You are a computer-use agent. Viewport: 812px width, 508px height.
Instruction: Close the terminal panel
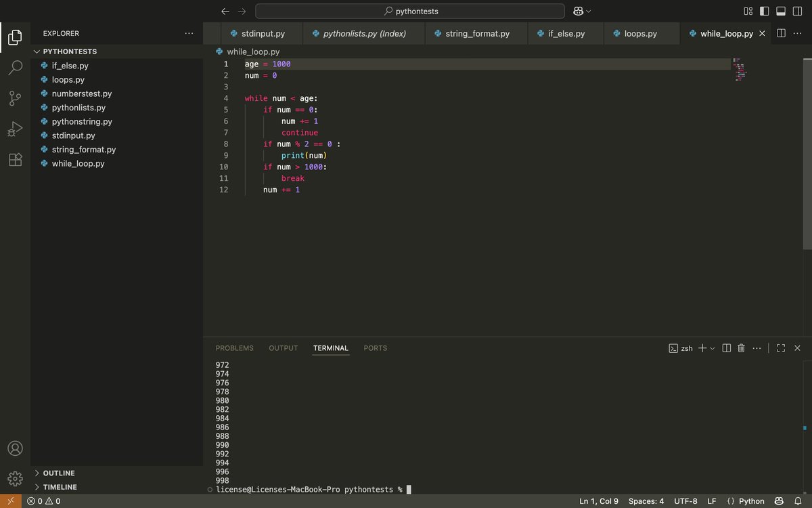(x=797, y=348)
